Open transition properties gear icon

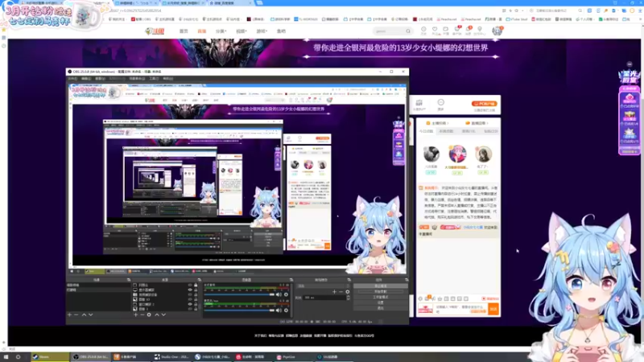[x=348, y=292]
